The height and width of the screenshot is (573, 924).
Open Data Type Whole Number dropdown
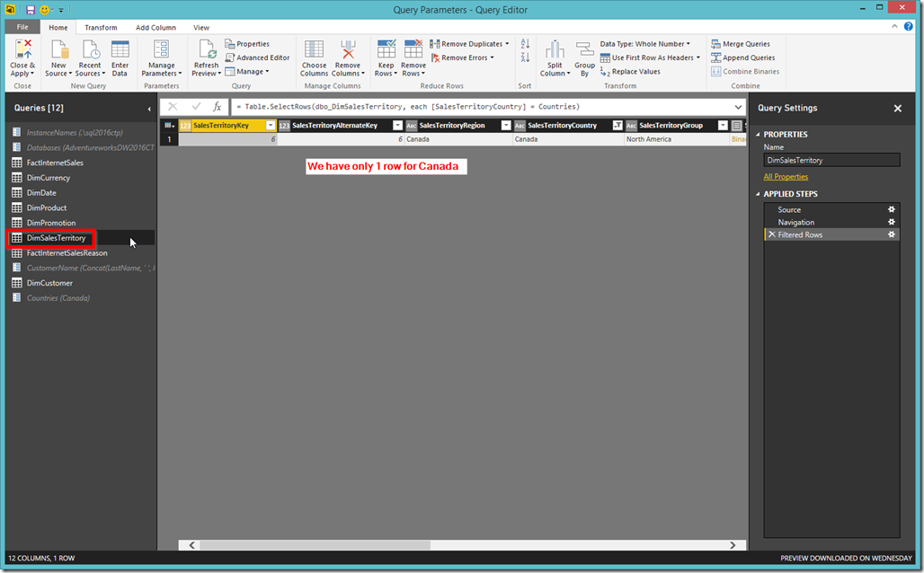(644, 44)
